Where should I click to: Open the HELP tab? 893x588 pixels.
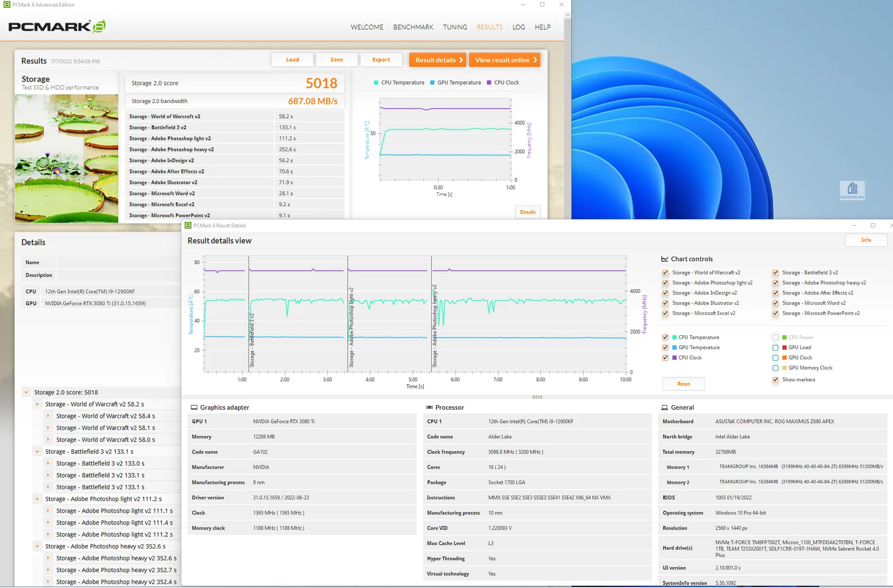542,27
